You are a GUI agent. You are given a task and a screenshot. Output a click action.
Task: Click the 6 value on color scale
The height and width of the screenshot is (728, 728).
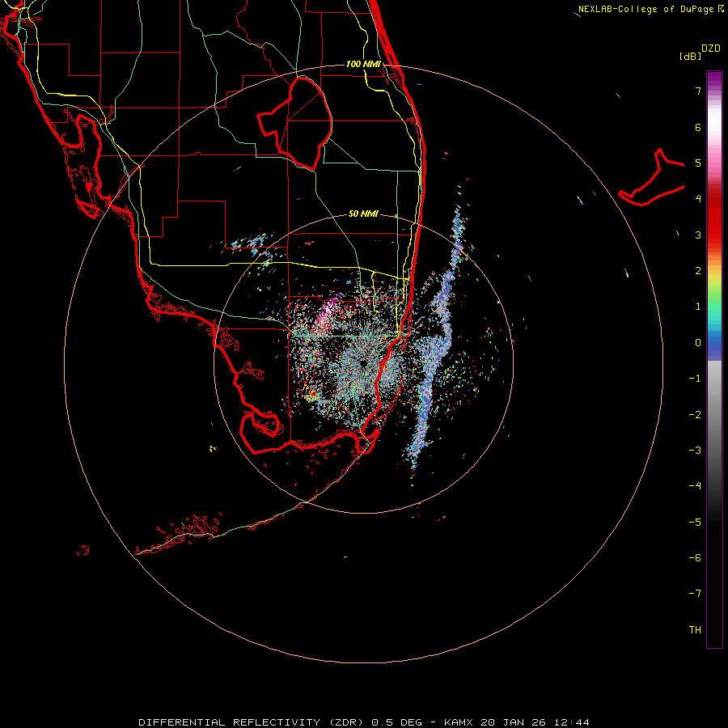[x=698, y=127]
